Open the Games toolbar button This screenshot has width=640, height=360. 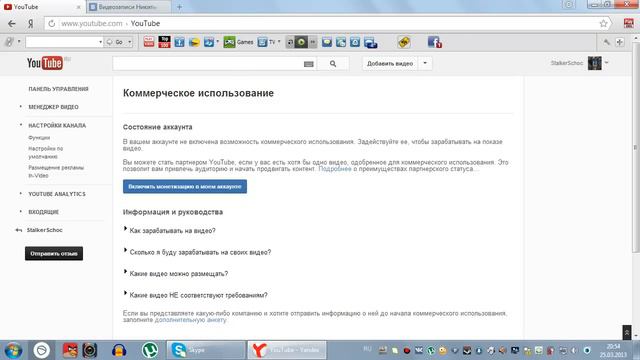click(239, 42)
